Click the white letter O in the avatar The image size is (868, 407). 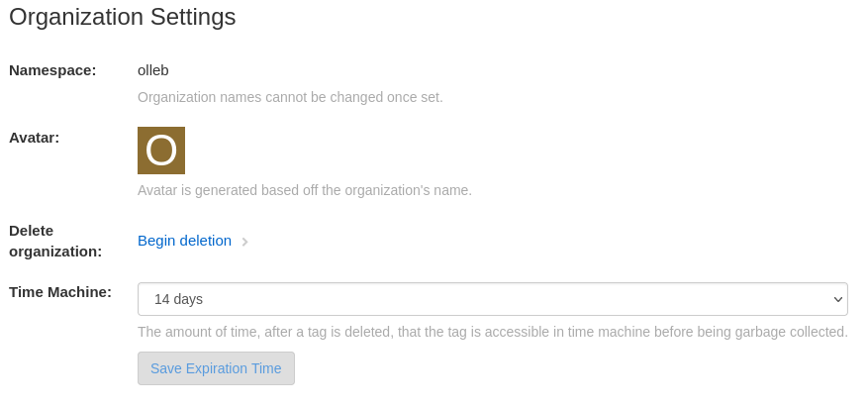pos(161,152)
